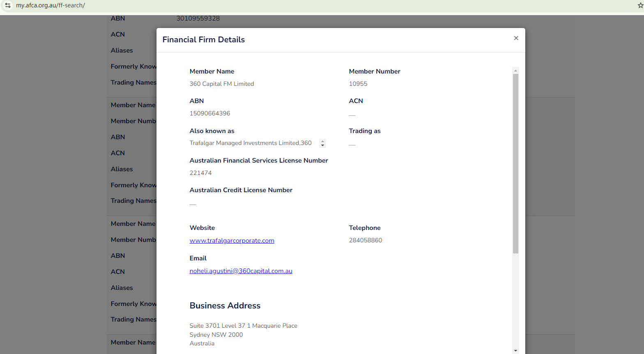
Task: Click the 'Email' label in the dialog
Action: point(198,258)
